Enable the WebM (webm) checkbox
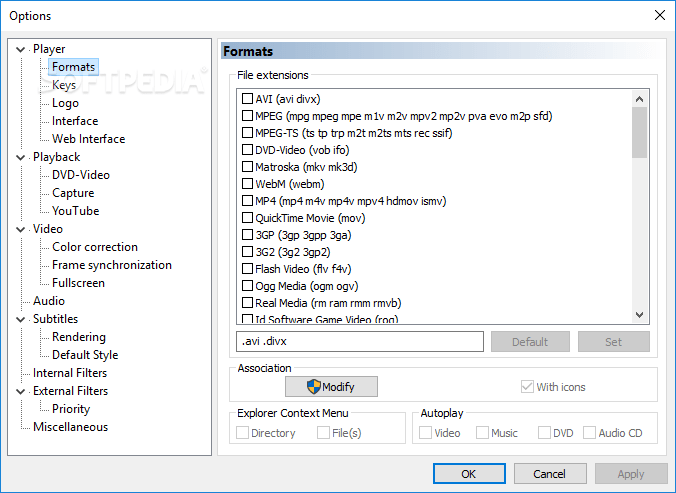This screenshot has height=493, width=676. (247, 184)
